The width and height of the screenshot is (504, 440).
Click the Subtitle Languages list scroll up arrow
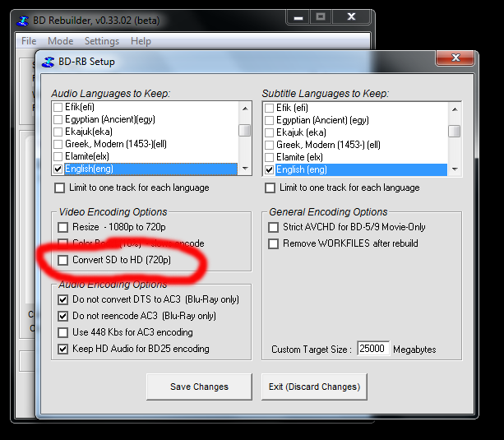[x=455, y=109]
